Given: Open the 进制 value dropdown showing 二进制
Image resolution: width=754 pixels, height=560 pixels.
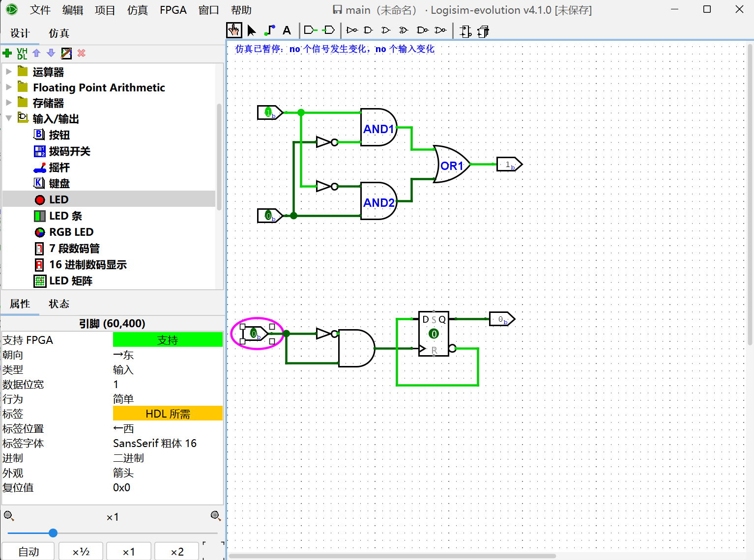Looking at the screenshot, I should click(168, 458).
